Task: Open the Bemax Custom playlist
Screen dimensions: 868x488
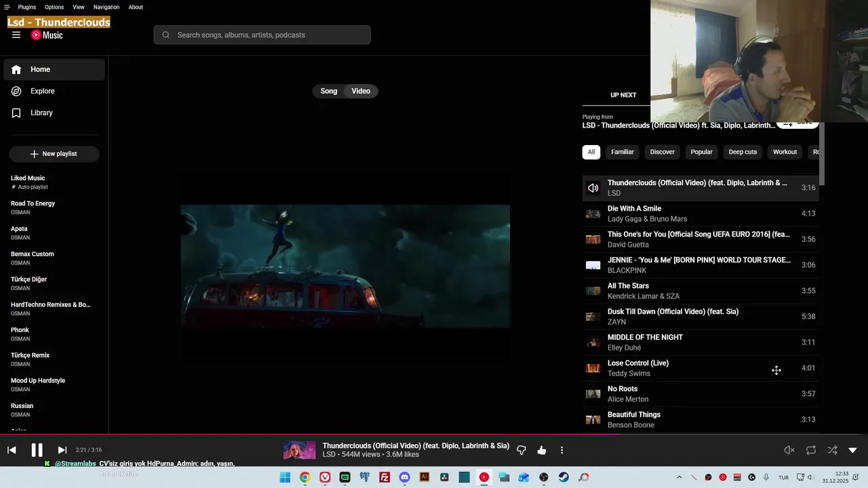Action: [x=54, y=258]
